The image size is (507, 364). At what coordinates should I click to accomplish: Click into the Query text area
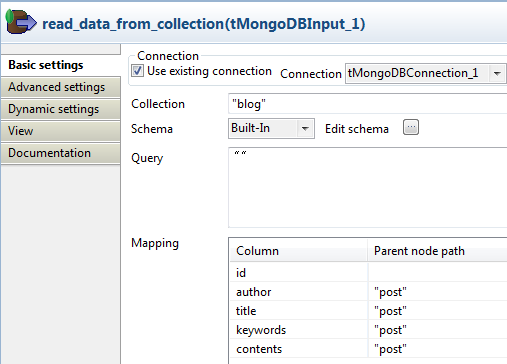tap(367, 188)
